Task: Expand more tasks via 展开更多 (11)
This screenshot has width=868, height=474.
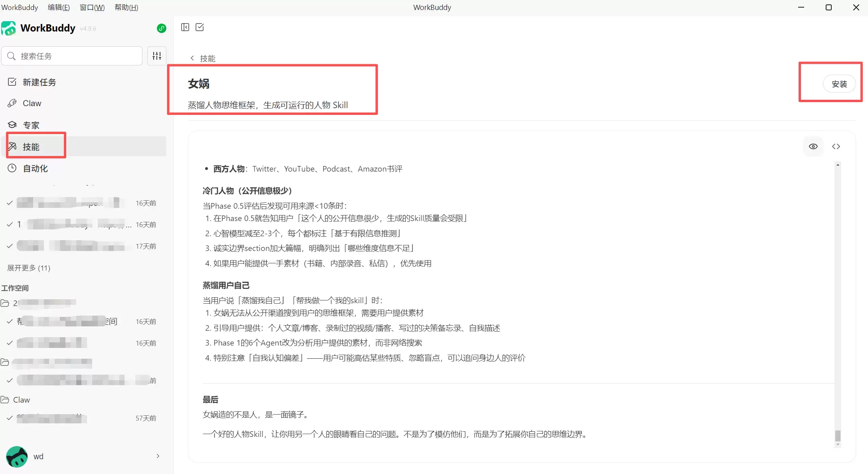Action: tap(29, 268)
